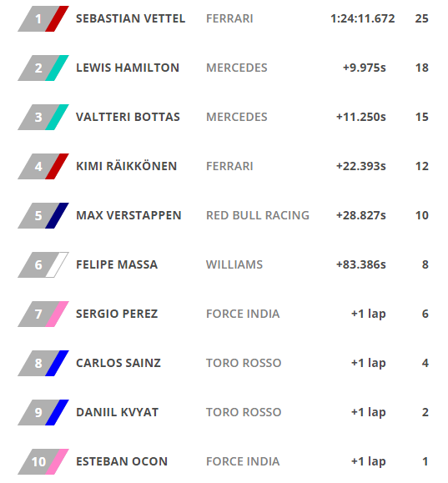This screenshot has height=483, width=448.
Task: Click the position 10 badge icon
Action: [43, 461]
